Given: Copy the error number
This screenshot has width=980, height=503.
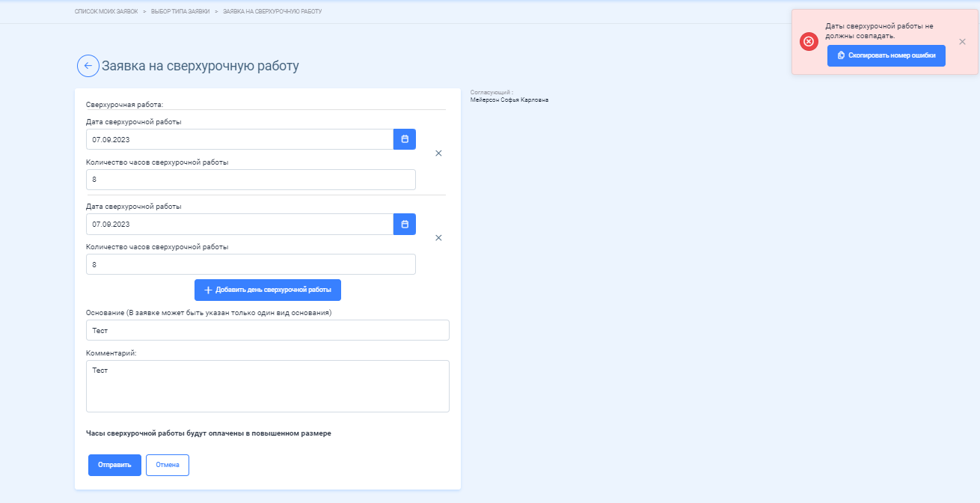Looking at the screenshot, I should tap(886, 55).
